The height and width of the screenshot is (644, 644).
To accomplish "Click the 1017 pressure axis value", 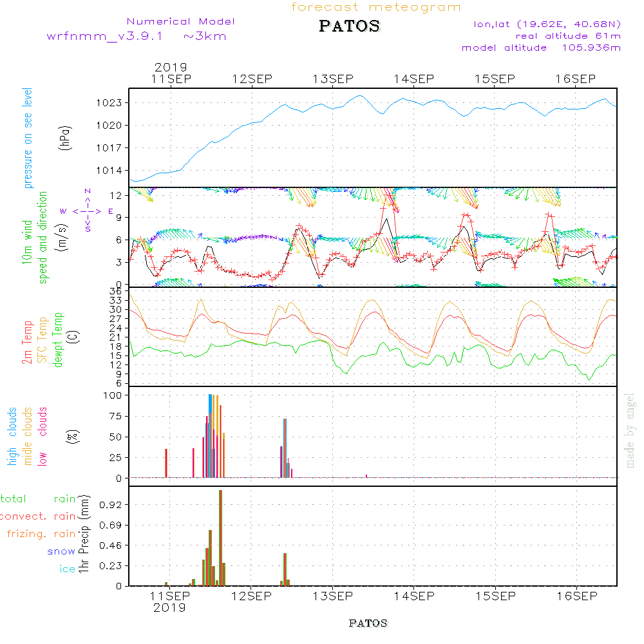I will click(x=109, y=148).
